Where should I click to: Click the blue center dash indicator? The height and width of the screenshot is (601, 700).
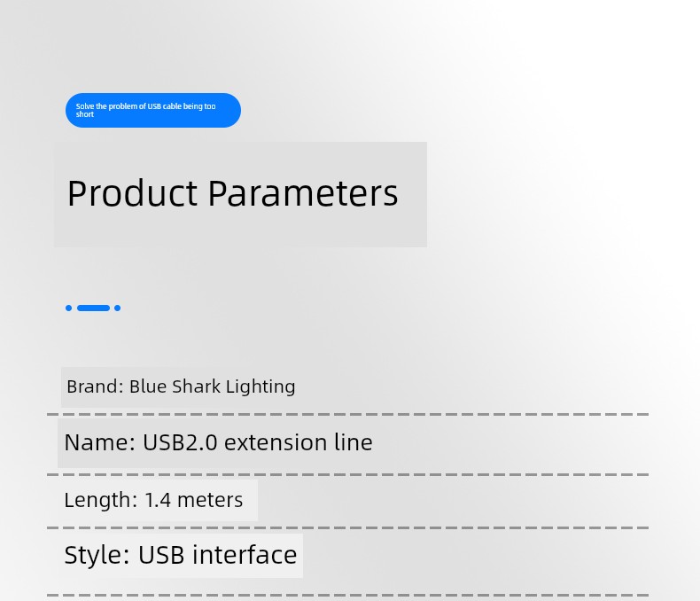[x=93, y=308]
